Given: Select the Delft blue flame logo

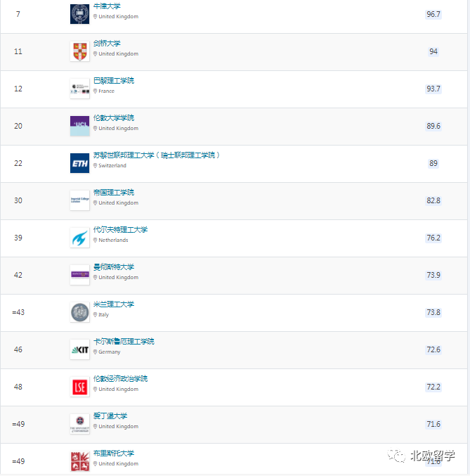Looking at the screenshot, I should click(80, 238).
